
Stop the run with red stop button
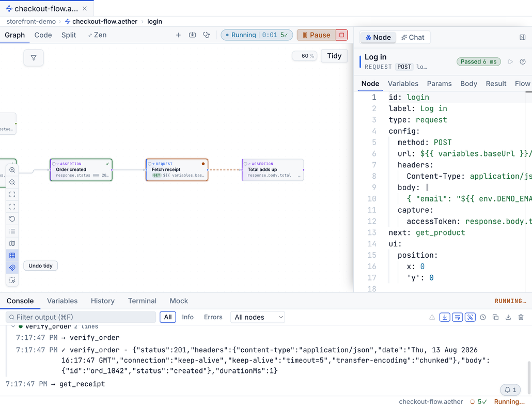pos(341,35)
